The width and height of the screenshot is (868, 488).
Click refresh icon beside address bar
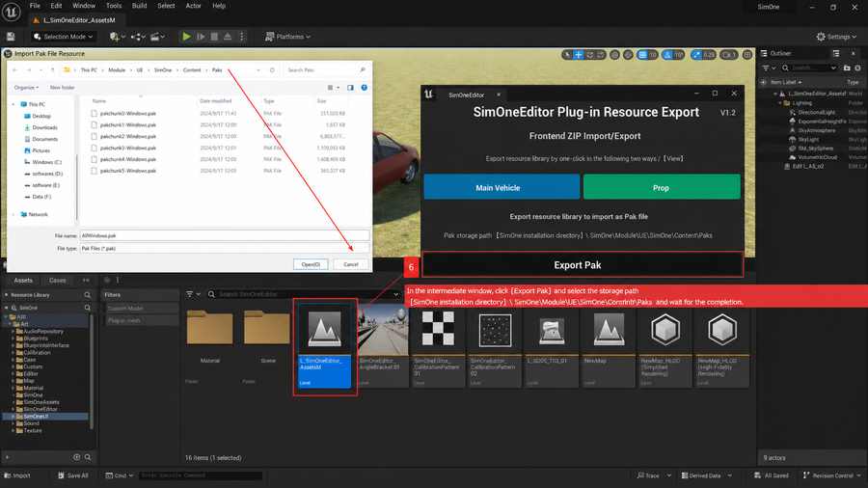(272, 69)
